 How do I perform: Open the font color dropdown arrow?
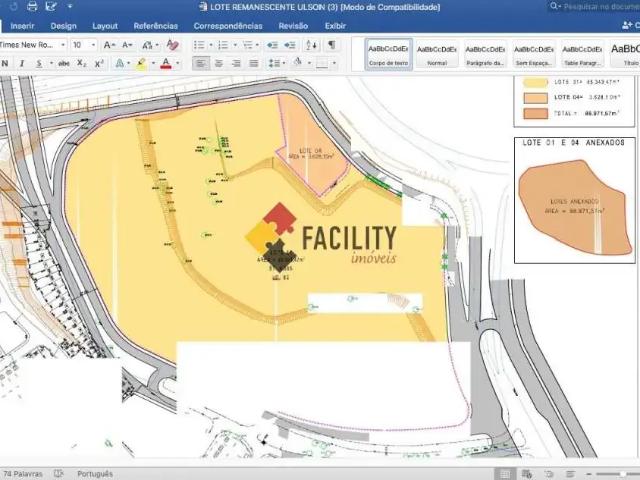tap(178, 63)
